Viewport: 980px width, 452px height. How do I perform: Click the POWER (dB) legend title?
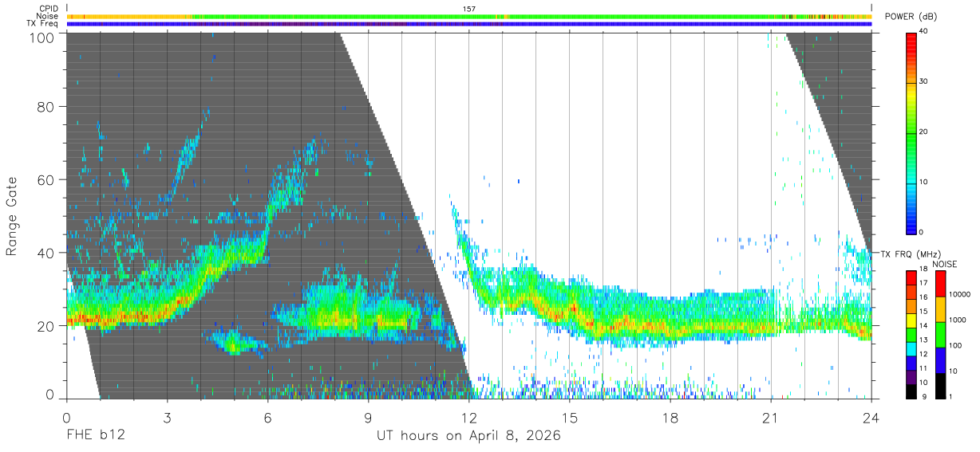[911, 16]
